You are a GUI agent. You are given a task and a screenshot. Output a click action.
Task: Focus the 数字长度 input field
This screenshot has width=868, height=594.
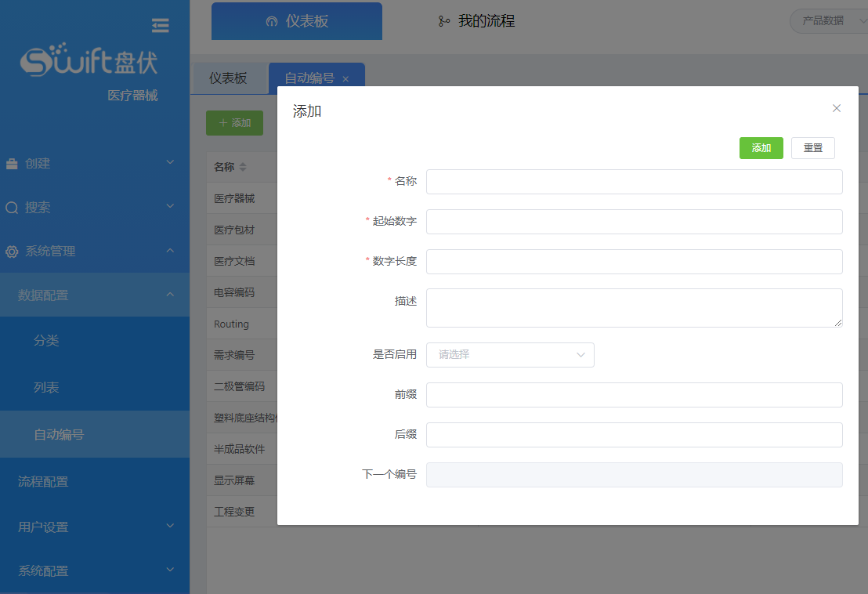[635, 262]
